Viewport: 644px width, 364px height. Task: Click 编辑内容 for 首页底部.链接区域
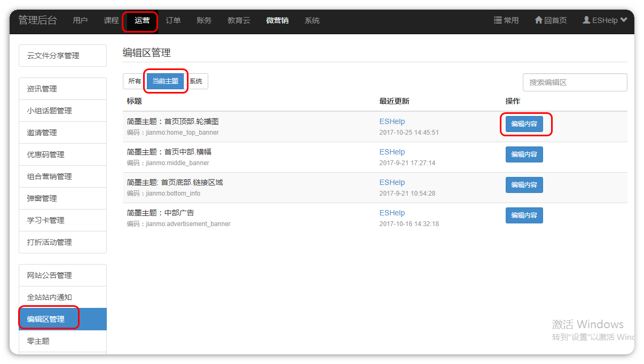click(524, 185)
